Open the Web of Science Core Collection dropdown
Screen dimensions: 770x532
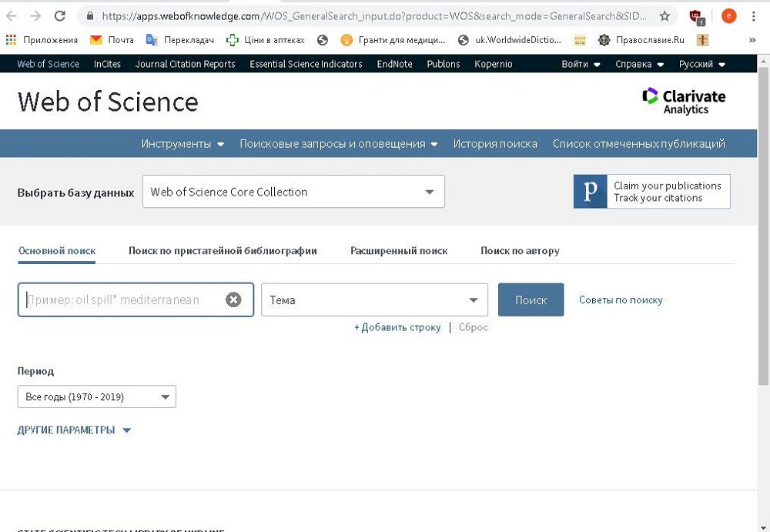tap(293, 192)
